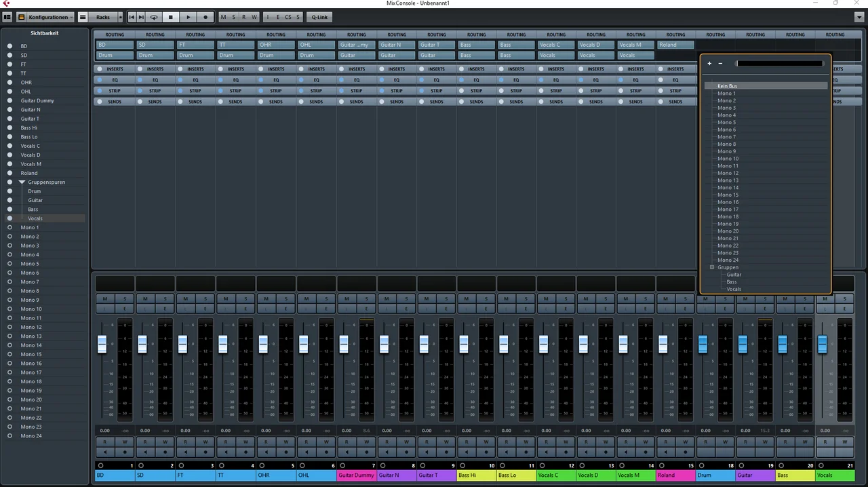868x487 pixels.
Task: Open the Konfigurationen dropdown
Action: pyautogui.click(x=45, y=17)
